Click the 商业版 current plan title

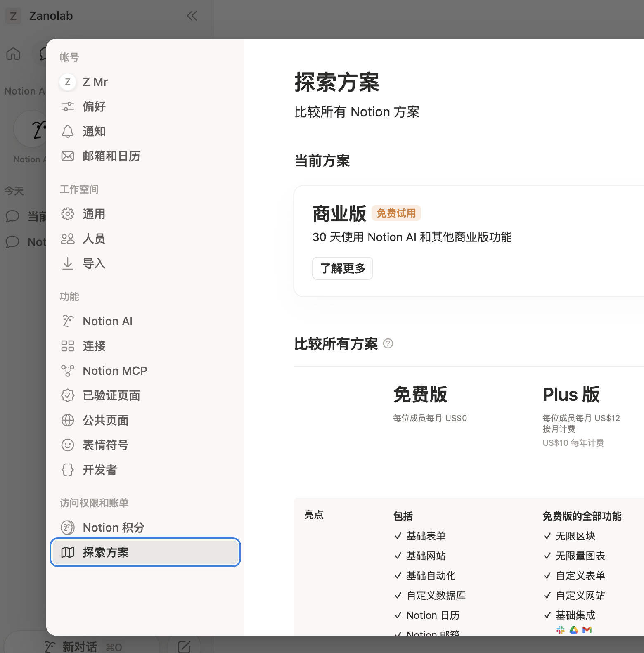339,214
